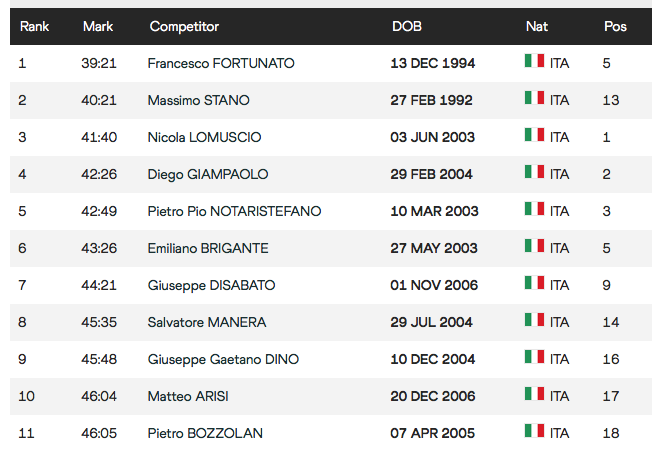Open Salvatore MANERA's athlete profile
The width and height of the screenshot is (652, 452).
[x=207, y=322]
